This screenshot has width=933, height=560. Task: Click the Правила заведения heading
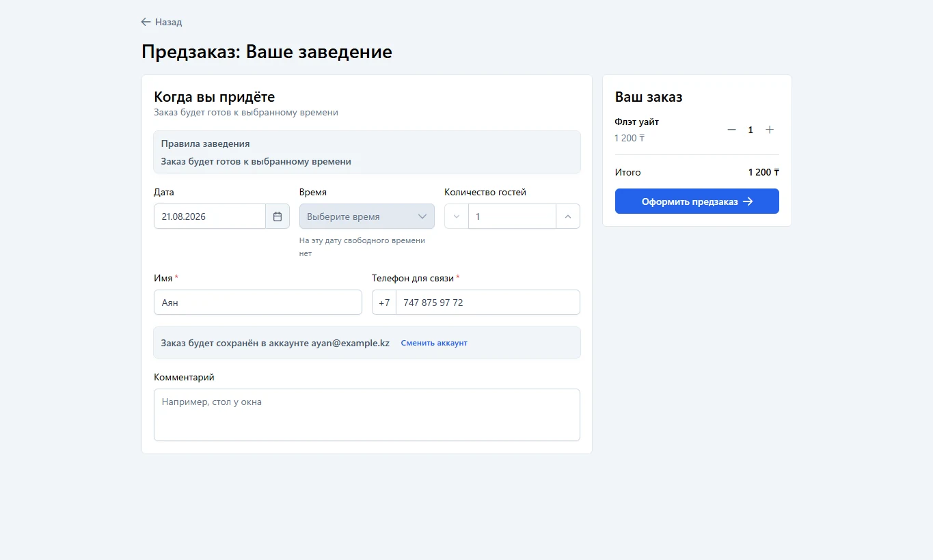[x=205, y=144]
